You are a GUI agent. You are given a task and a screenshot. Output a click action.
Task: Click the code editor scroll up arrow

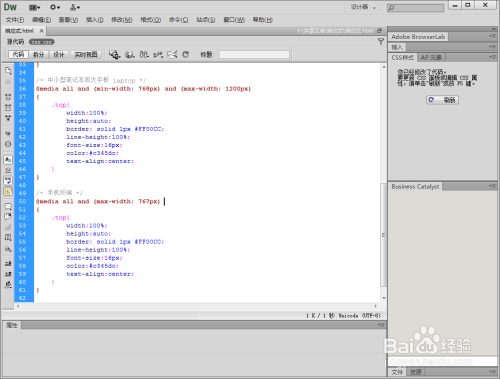coord(384,67)
